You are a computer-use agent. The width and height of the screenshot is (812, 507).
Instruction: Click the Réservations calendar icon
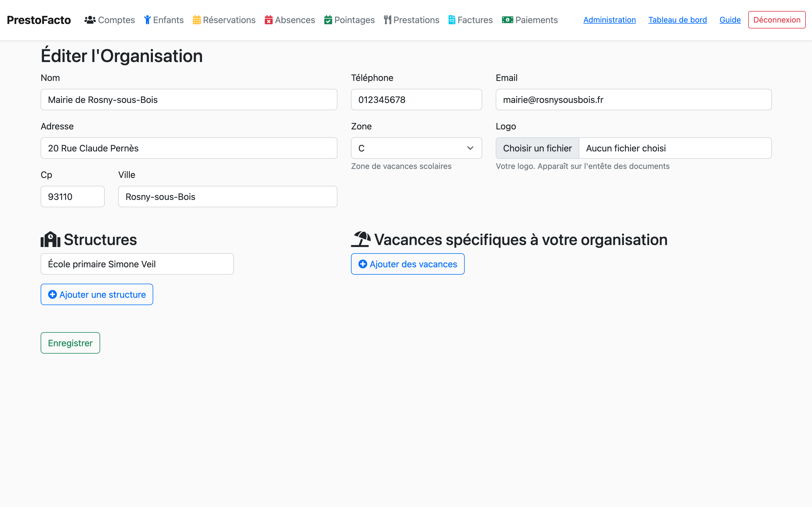tap(197, 20)
